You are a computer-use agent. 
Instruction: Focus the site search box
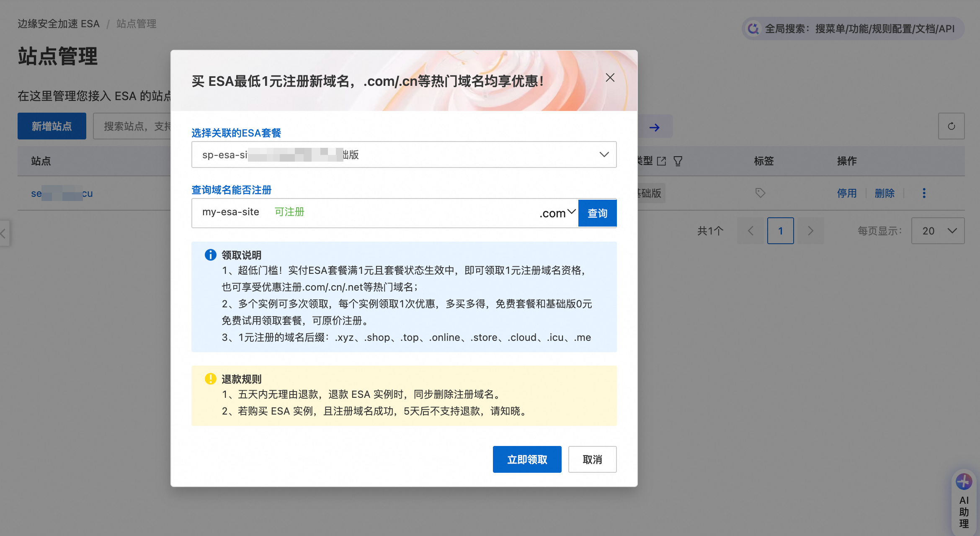(x=132, y=126)
